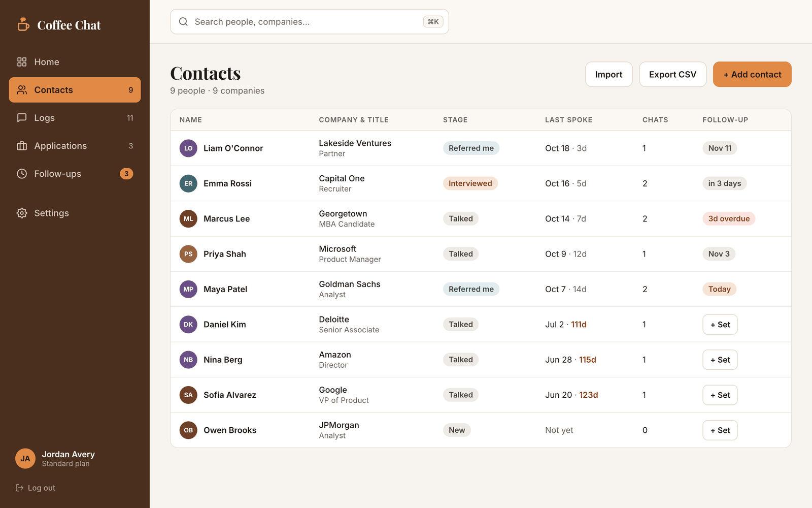The width and height of the screenshot is (812, 508).
Task: Click the Log out link
Action: click(x=36, y=488)
